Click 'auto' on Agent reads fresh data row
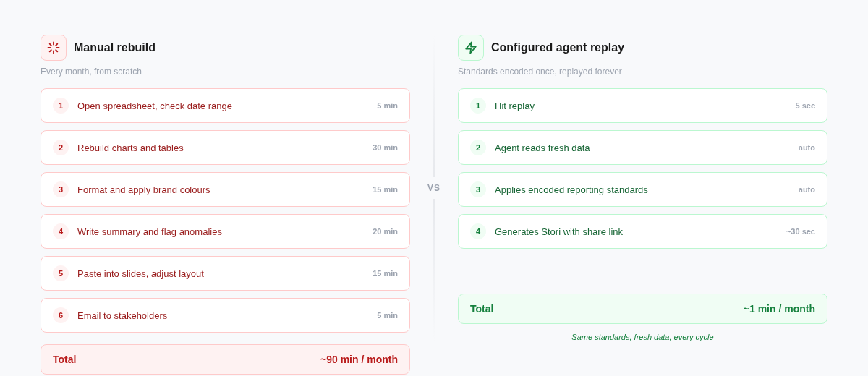 (x=807, y=148)
